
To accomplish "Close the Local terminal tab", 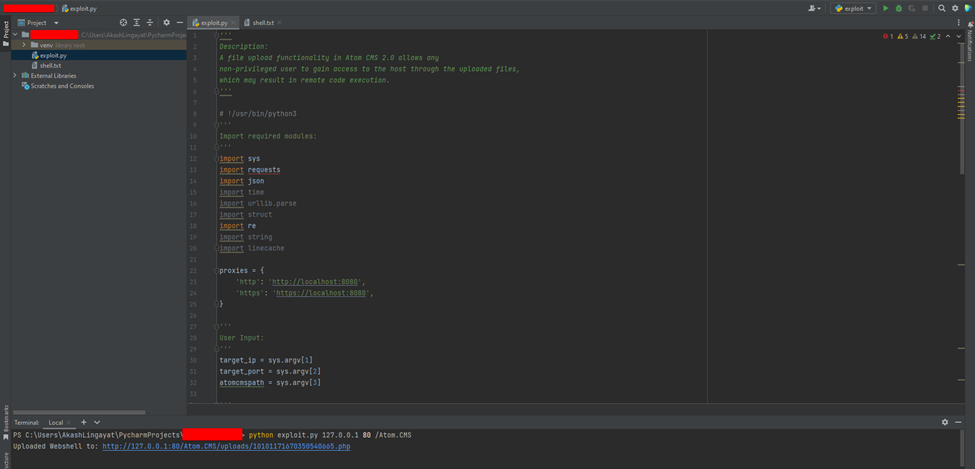I will pyautogui.click(x=69, y=423).
